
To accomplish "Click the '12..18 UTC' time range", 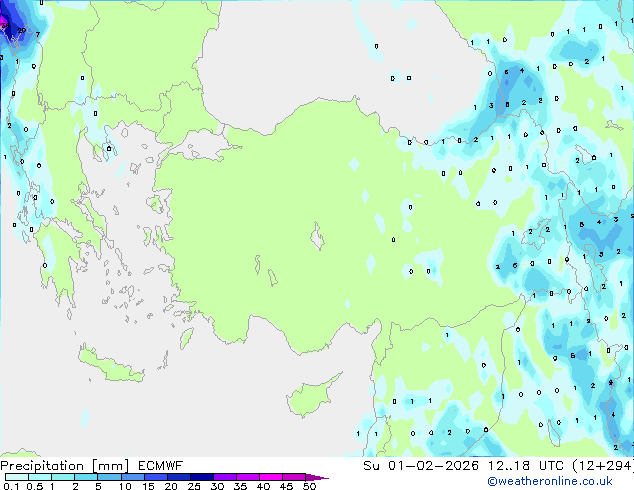I will point(526,466).
